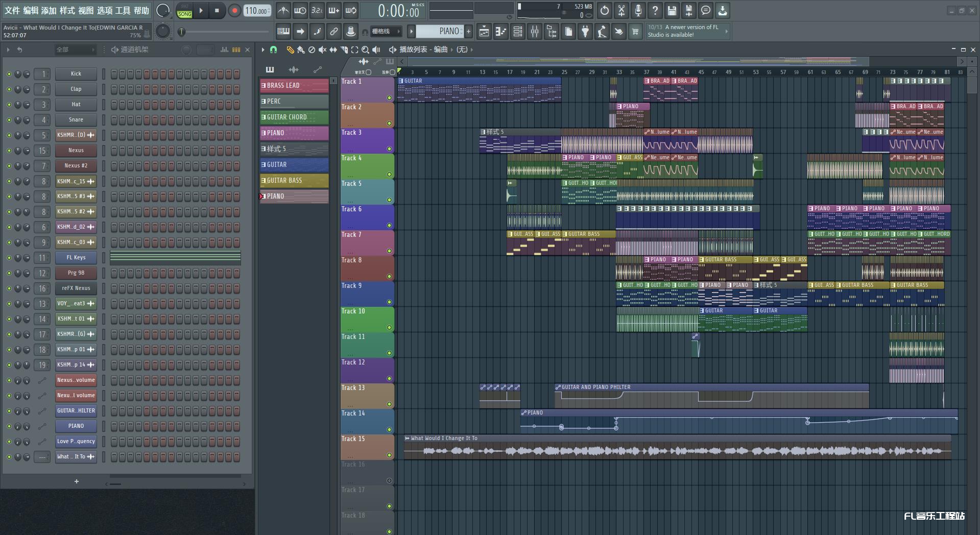This screenshot has width=980, height=535.
Task: Toggle the 3-2-1 countdown before recording icon
Action: [x=317, y=10]
